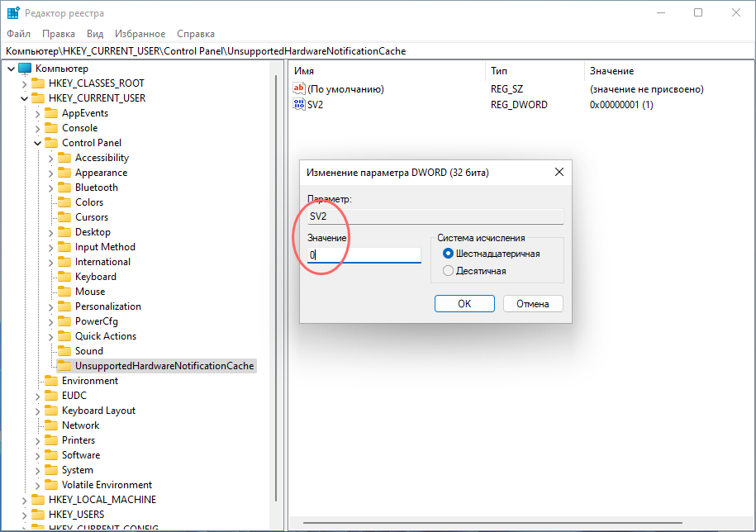Collapse the Компьютер root node
The height and width of the screenshot is (532, 756).
(x=11, y=69)
